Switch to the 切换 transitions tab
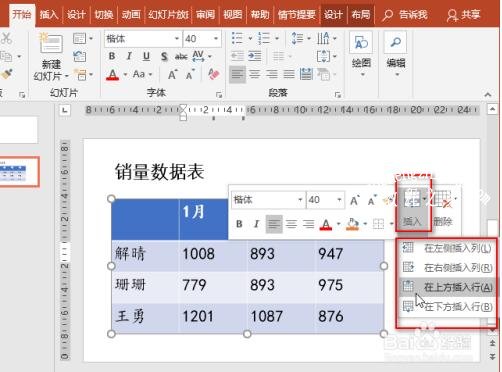 103,15
